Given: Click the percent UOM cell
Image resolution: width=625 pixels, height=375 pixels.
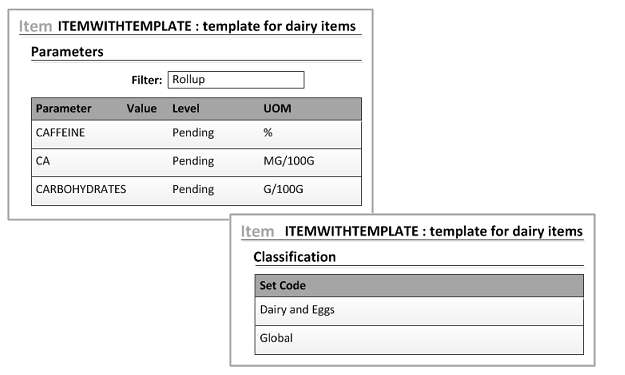Looking at the screenshot, I should pyautogui.click(x=268, y=133).
